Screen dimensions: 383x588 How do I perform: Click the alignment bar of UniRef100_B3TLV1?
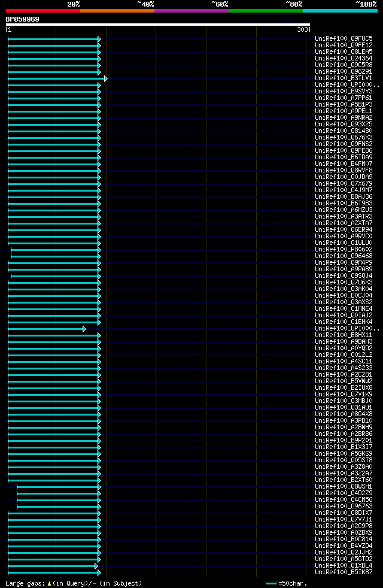pos(57,79)
